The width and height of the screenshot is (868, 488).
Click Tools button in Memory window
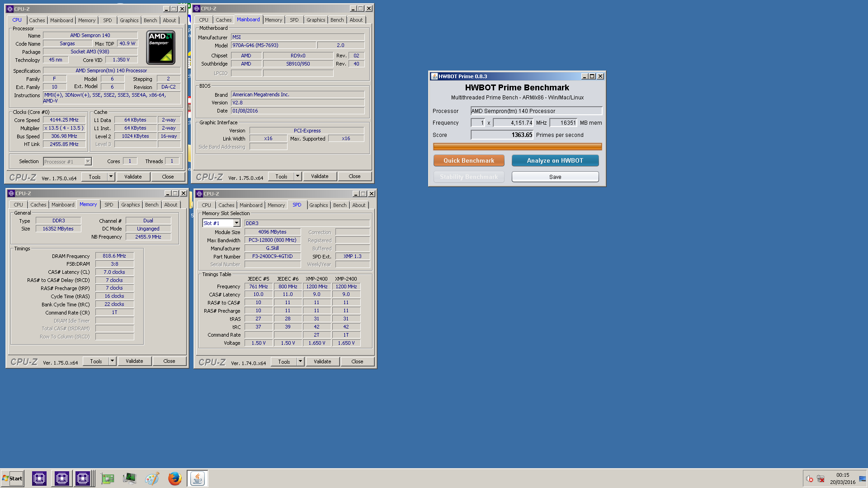[x=96, y=361]
